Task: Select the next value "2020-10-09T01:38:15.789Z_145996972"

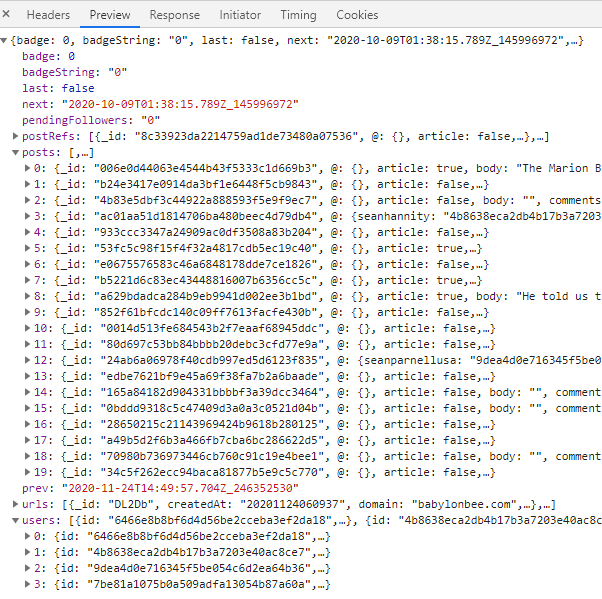Action: point(180,104)
